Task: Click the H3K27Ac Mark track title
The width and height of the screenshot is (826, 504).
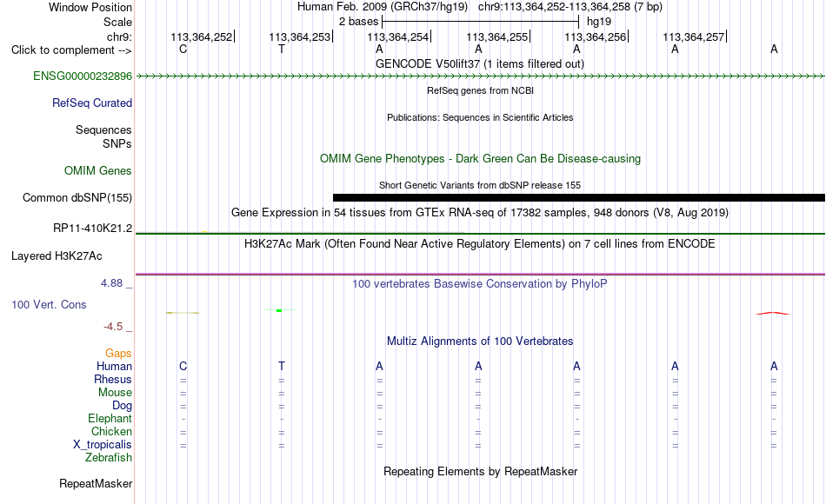Action: [x=479, y=244]
